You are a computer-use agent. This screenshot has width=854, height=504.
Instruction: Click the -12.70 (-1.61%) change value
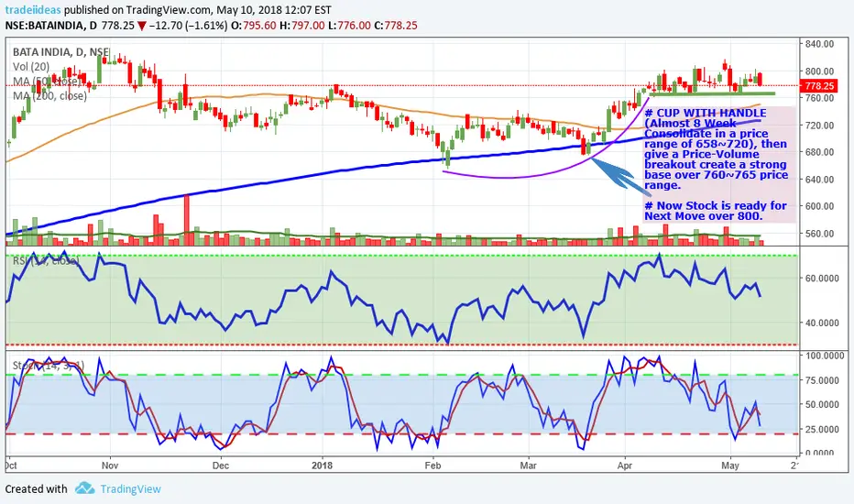[189, 25]
